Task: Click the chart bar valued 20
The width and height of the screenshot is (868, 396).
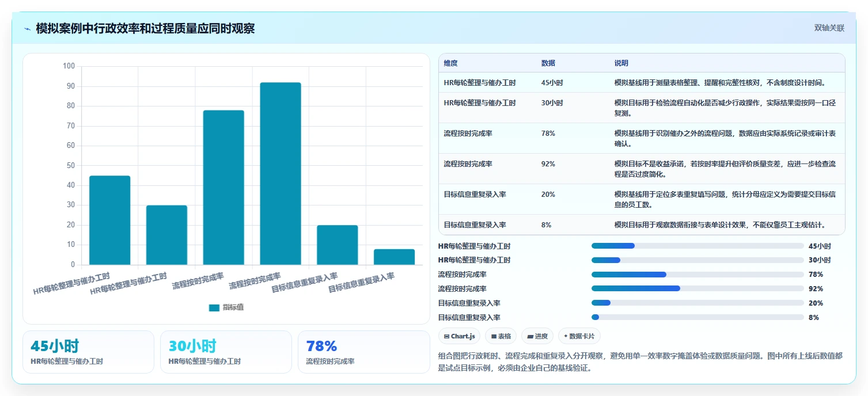Action: tap(338, 245)
